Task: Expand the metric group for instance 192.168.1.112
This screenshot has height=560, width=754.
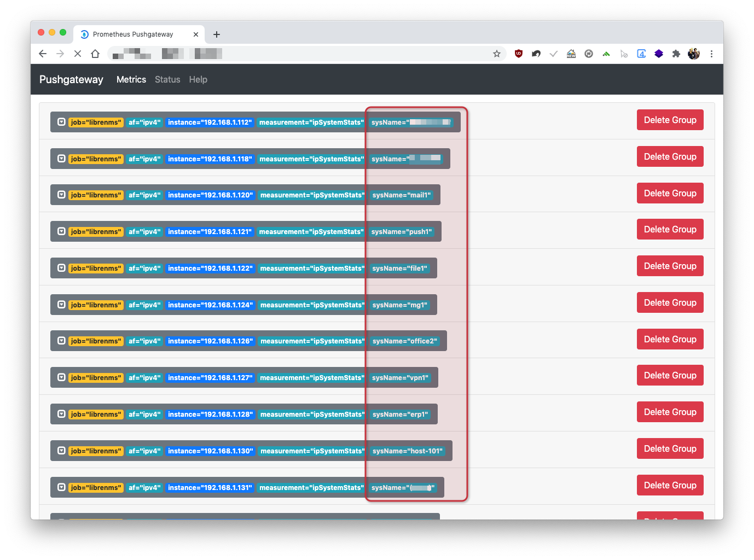Action: point(61,122)
